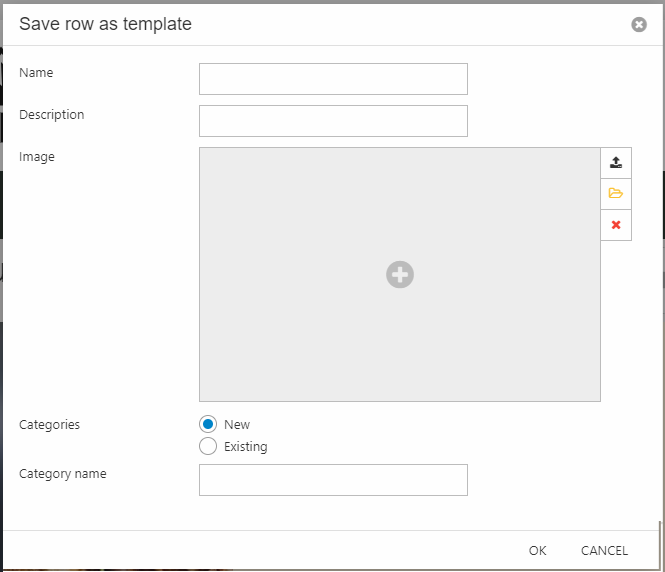The image size is (665, 572).
Task: Focus the Description input field
Action: click(x=333, y=121)
